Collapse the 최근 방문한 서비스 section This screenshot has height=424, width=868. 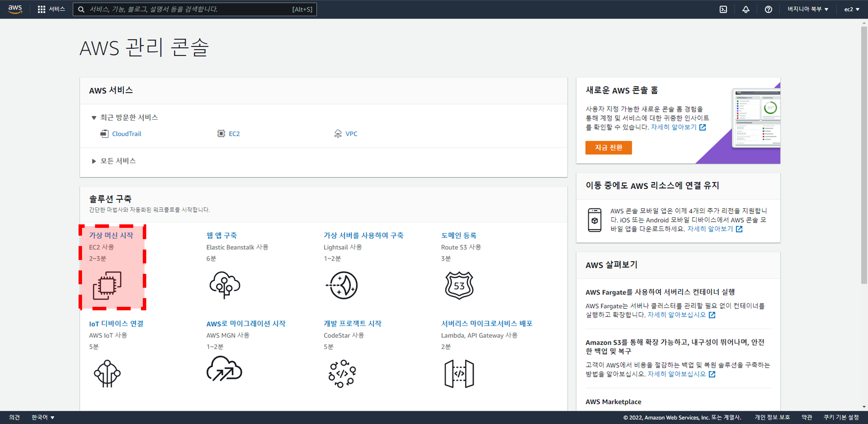click(x=125, y=118)
